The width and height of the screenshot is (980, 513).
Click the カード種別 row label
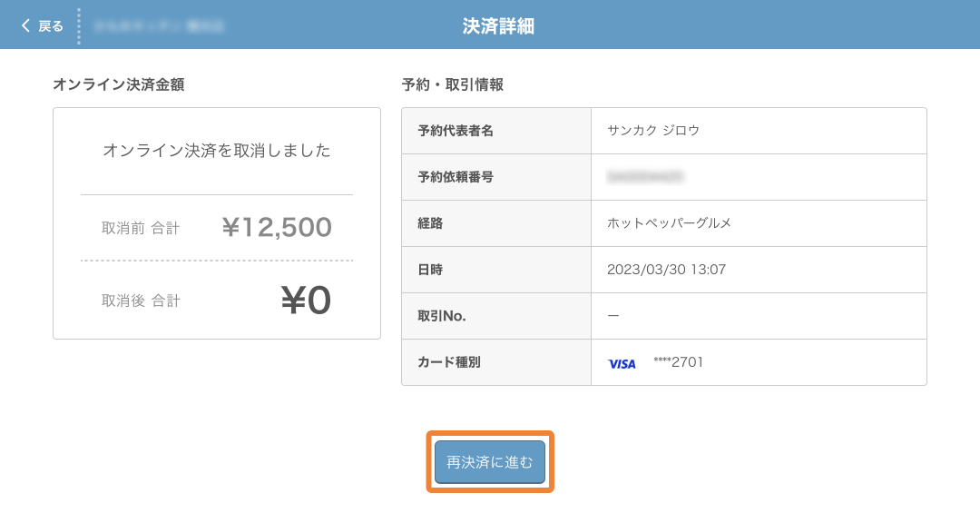click(449, 362)
